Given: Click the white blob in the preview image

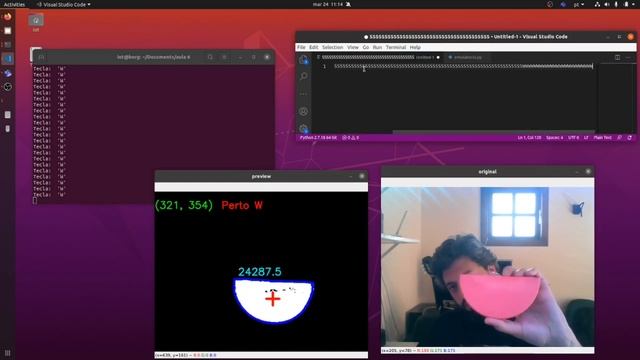Looking at the screenshot, I should pyautogui.click(x=273, y=301).
